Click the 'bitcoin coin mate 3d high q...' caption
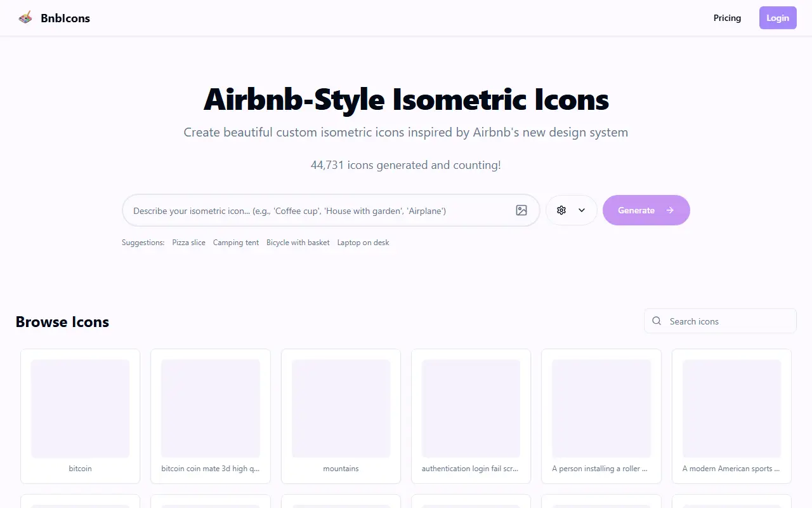This screenshot has width=812, height=508. pyautogui.click(x=211, y=469)
